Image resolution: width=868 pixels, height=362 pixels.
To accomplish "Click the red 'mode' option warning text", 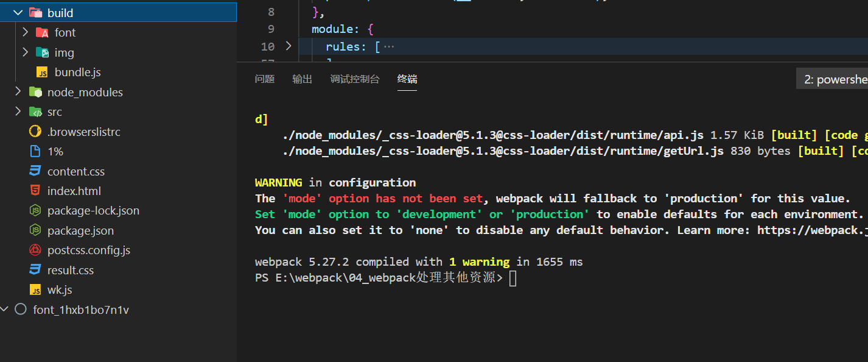I will [383, 199].
